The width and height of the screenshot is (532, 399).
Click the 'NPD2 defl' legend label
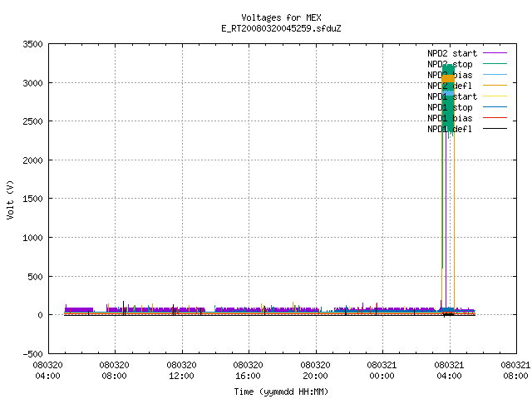(x=450, y=86)
